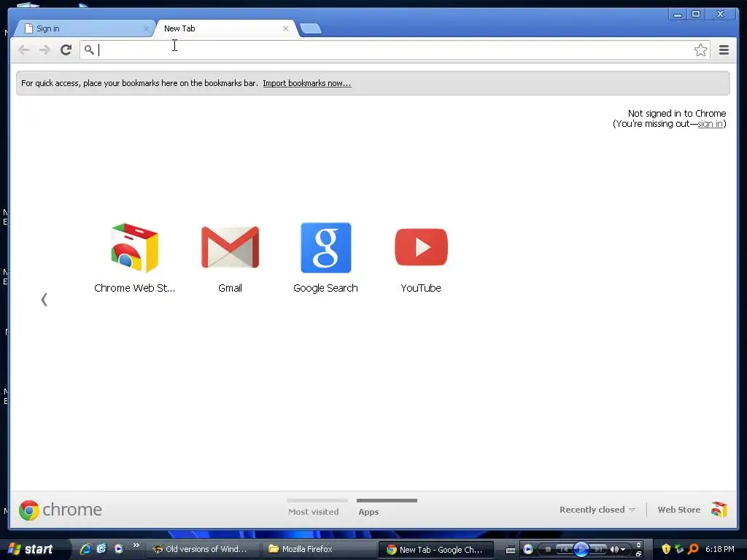Restore the media player from taskbar toolbar
Image resolution: width=747 pixels, height=560 pixels.
[x=638, y=554]
